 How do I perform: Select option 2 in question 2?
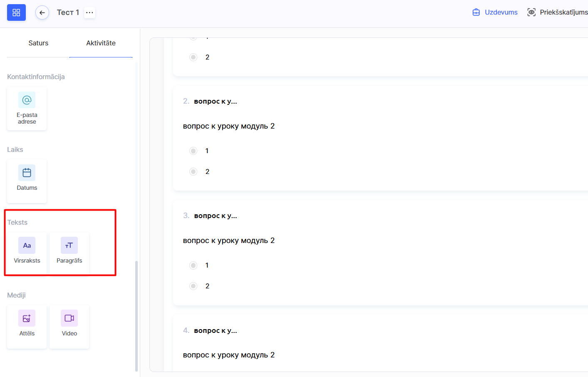pos(194,172)
